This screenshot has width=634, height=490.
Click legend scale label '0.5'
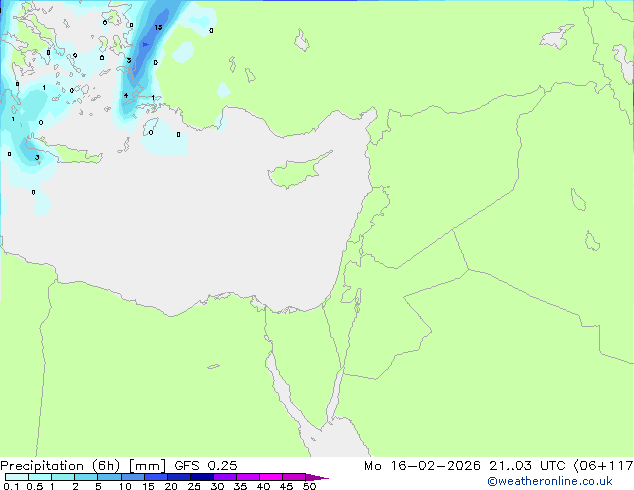click(x=35, y=486)
